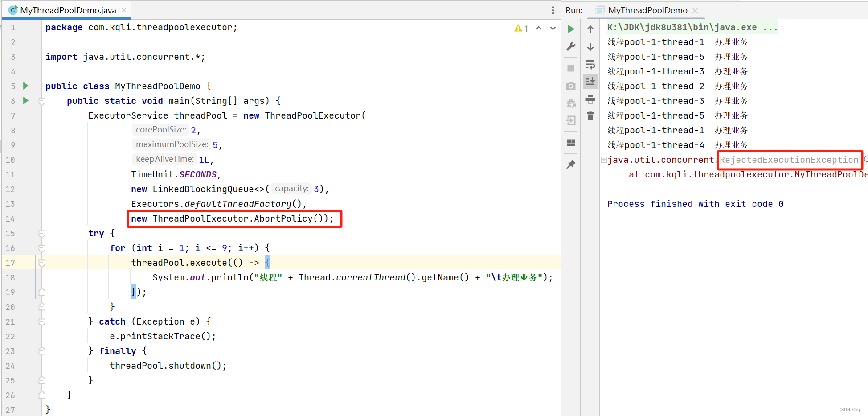This screenshot has width=868, height=416.
Task: Clear console with the trash icon
Action: point(590,116)
